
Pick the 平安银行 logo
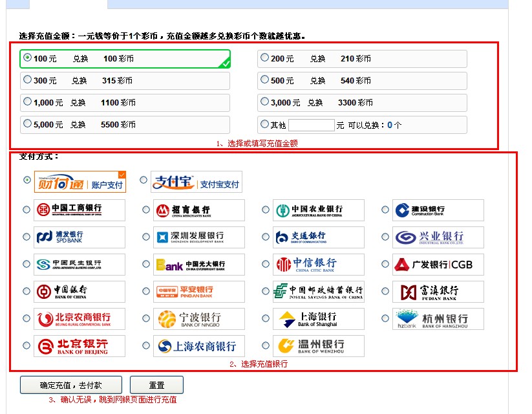[x=199, y=292]
